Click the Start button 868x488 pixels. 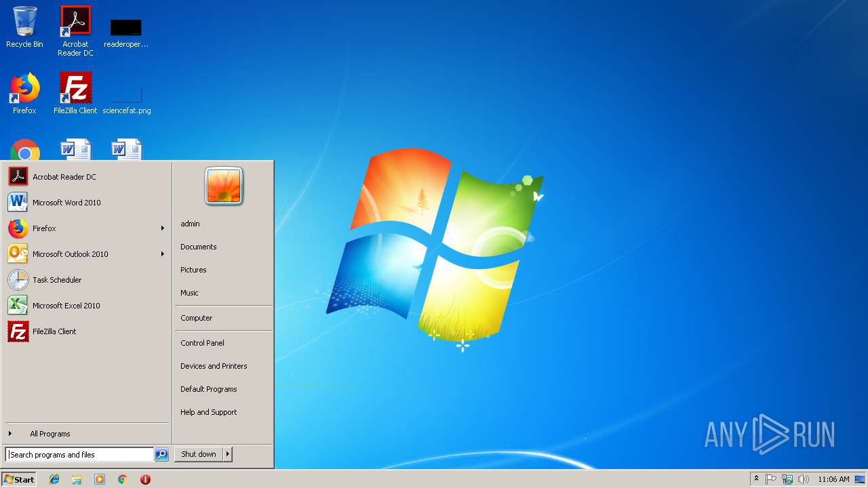point(19,479)
